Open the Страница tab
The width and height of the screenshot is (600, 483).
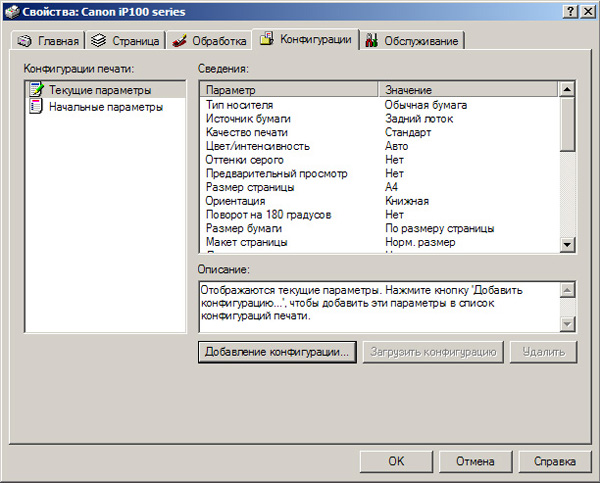pyautogui.click(x=126, y=41)
